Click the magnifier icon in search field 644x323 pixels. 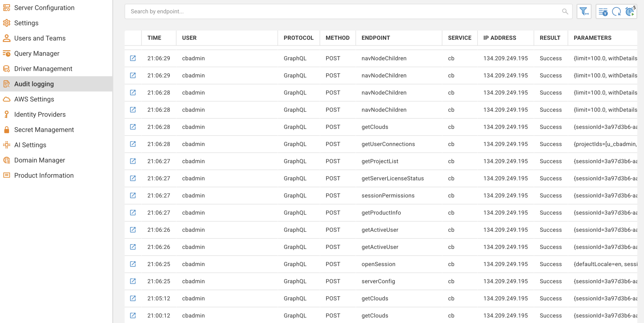pos(565,11)
